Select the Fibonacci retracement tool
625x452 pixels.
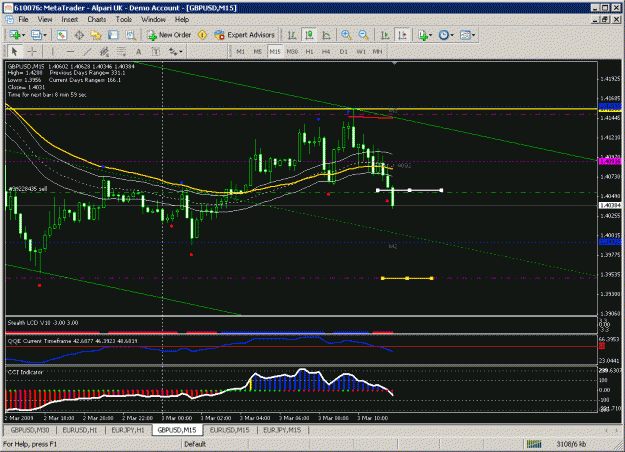(x=122, y=51)
